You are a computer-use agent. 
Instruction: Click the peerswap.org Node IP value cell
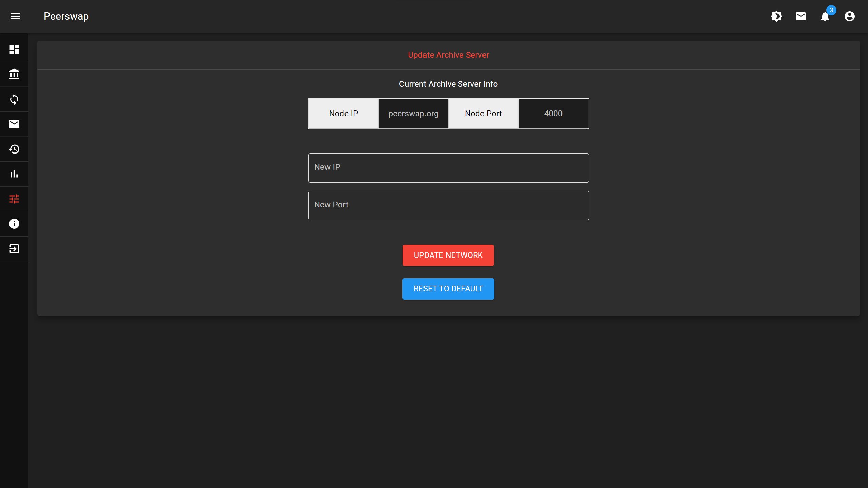[413, 114]
